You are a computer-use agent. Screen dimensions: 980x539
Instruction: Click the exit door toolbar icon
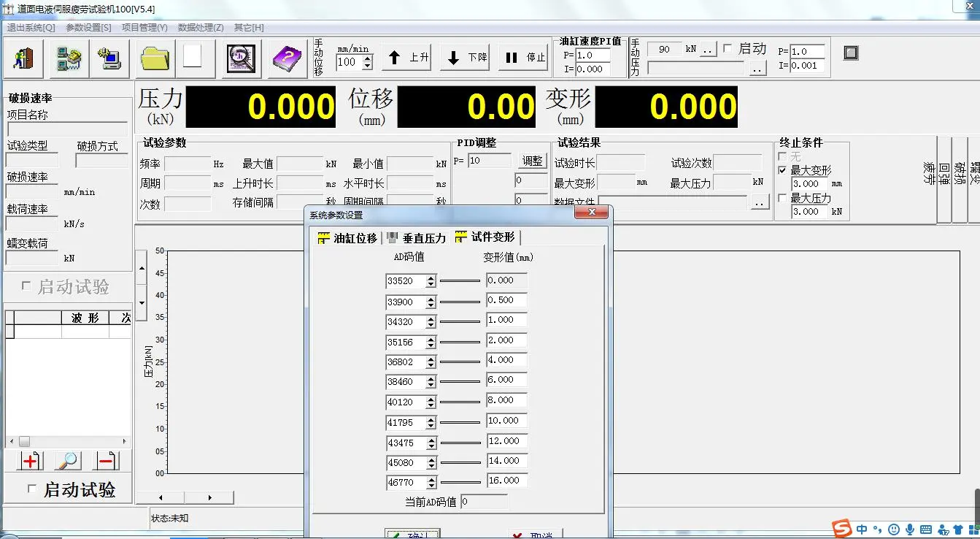tap(24, 58)
